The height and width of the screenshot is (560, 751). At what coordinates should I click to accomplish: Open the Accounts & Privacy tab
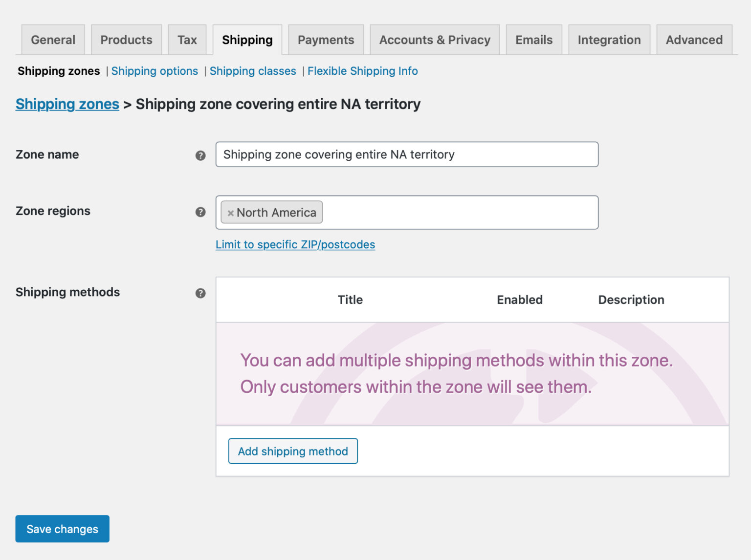pos(434,40)
